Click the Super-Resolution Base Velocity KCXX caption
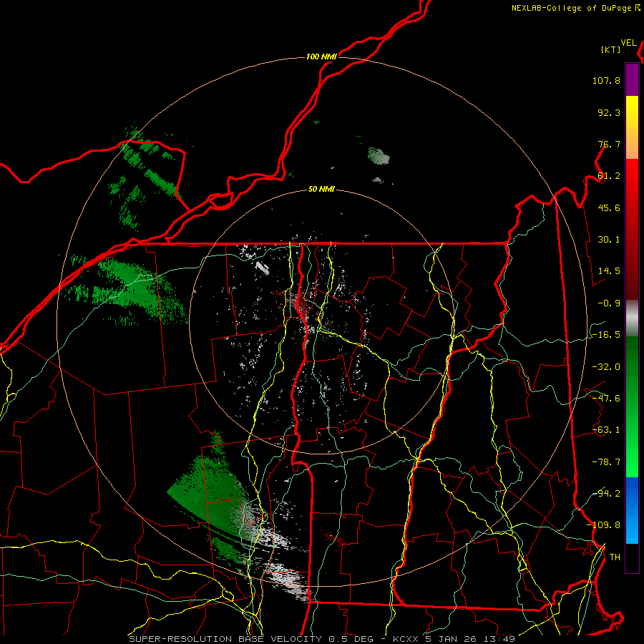The width and height of the screenshot is (644, 644). coord(322,639)
